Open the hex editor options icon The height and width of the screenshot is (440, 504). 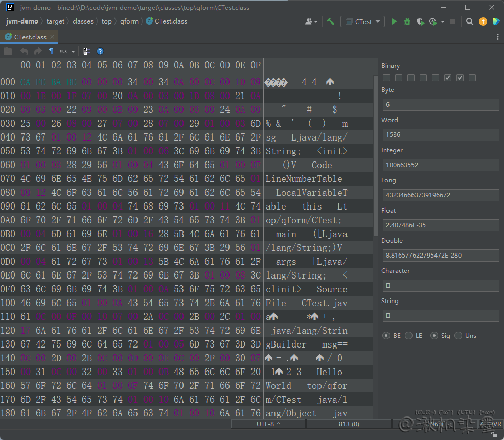pos(86,51)
